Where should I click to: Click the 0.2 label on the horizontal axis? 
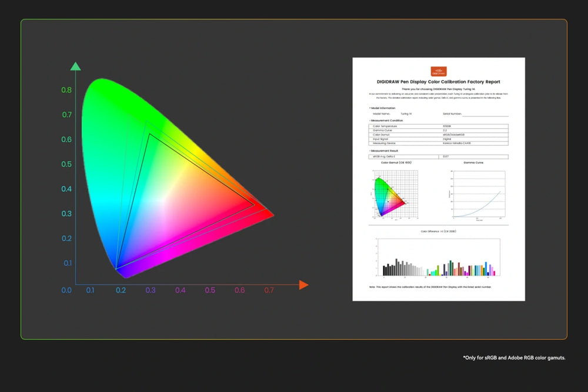coord(121,290)
